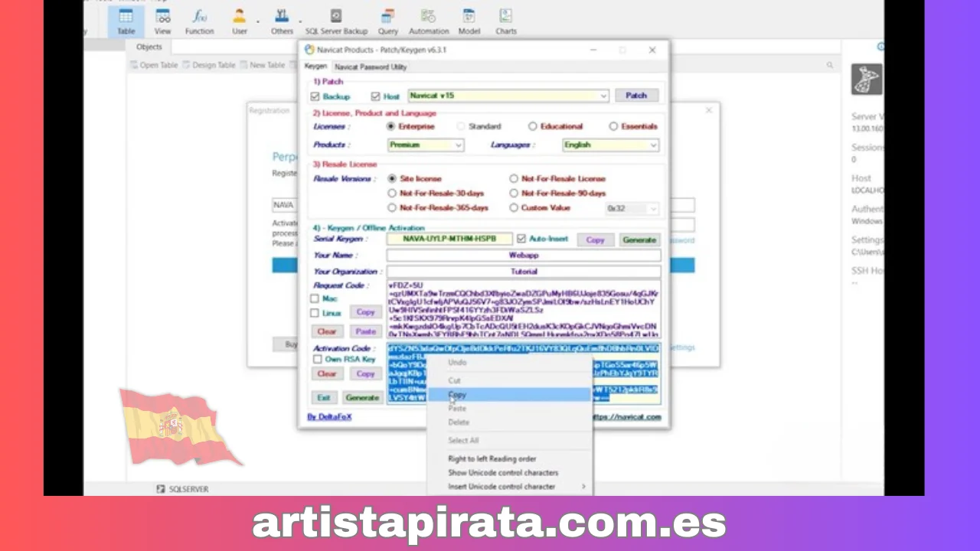The width and height of the screenshot is (980, 551).
Task: Open the Automation icon
Action: click(429, 21)
